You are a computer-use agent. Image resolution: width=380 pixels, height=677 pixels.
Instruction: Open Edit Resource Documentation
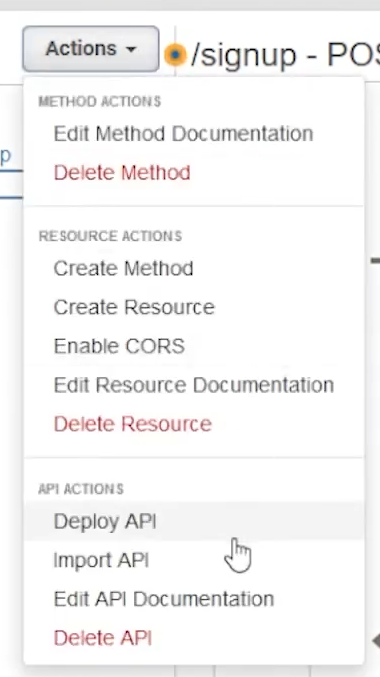click(194, 385)
